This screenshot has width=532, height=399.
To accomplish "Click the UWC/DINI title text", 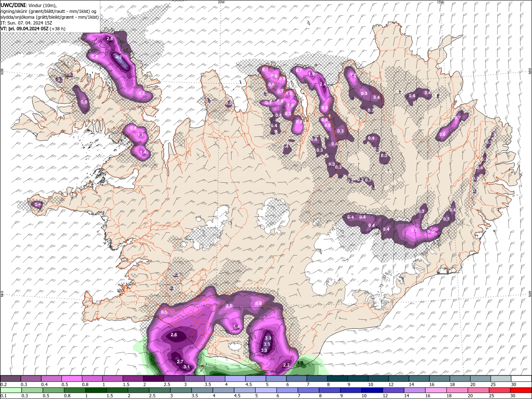I will pyautogui.click(x=13, y=5).
